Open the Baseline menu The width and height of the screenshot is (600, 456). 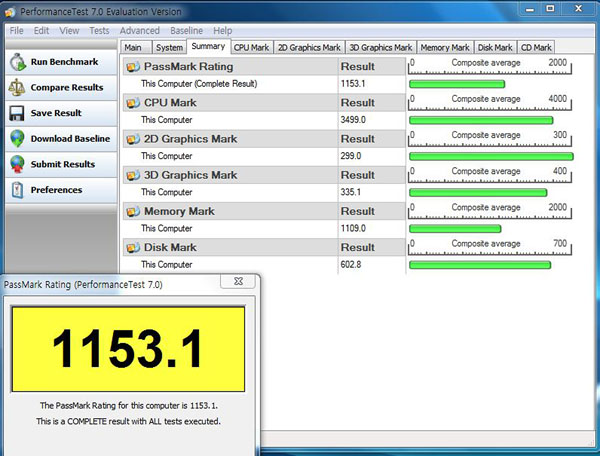click(186, 31)
